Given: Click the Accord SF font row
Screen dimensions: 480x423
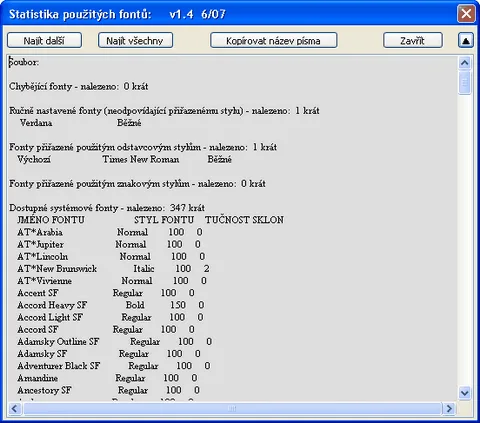Looking at the screenshot, I should pos(106,330).
